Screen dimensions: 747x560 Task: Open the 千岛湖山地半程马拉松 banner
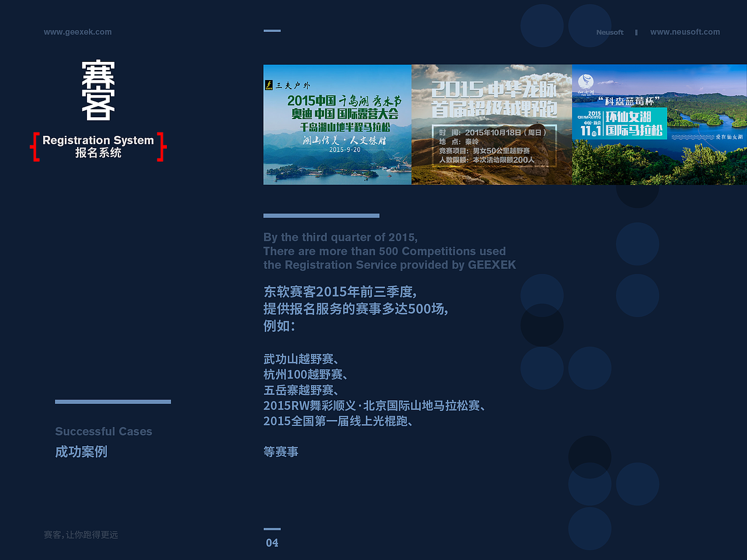[x=337, y=125]
